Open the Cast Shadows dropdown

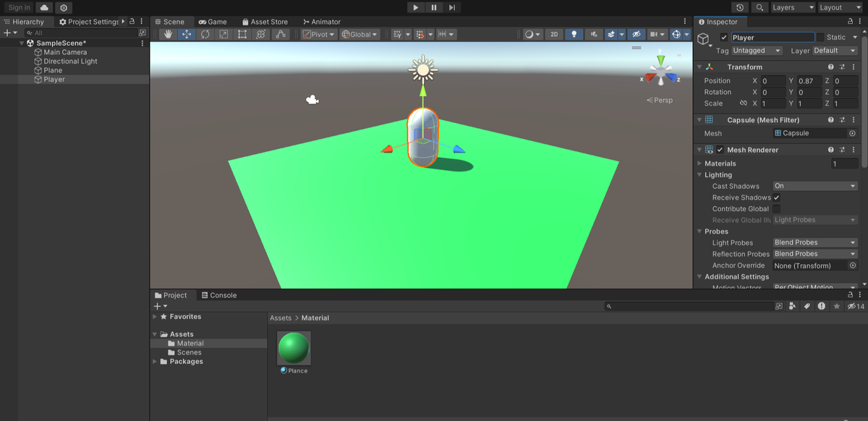pos(815,186)
